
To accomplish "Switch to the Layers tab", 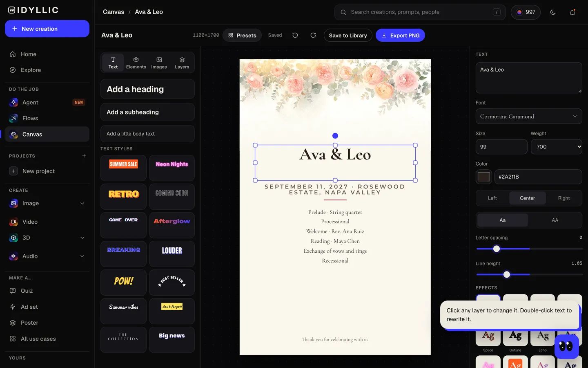I will 182,63.
